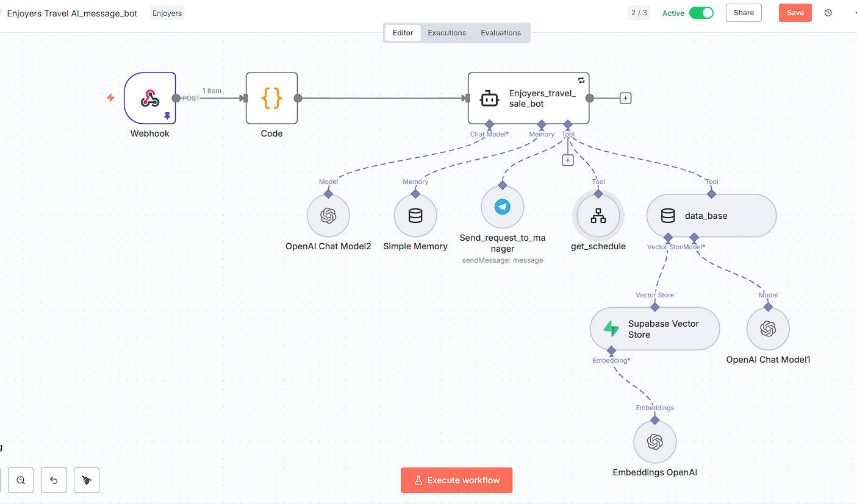Toggle the Active workflow switch
Image resolution: width=857 pixels, height=504 pixels.
pos(701,13)
